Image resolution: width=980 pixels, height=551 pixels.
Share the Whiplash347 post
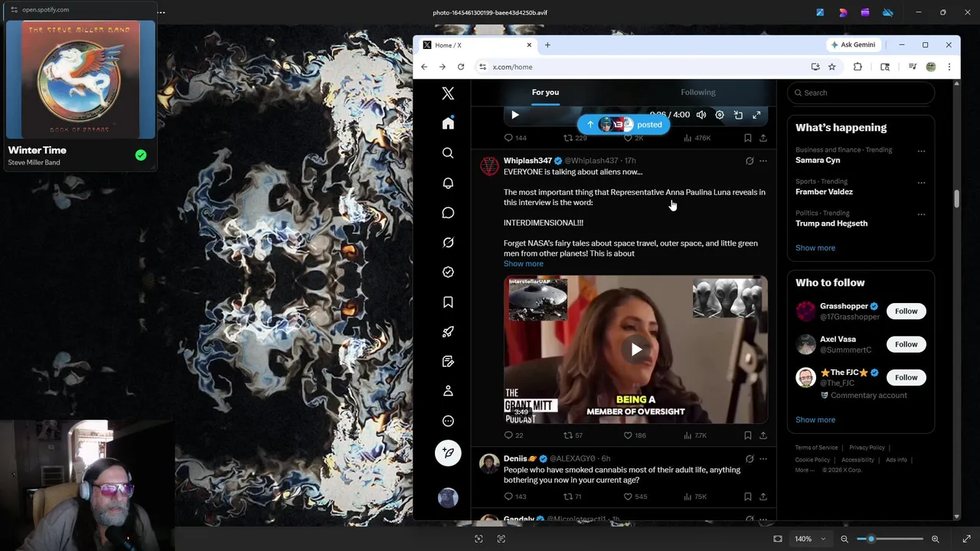(x=763, y=435)
